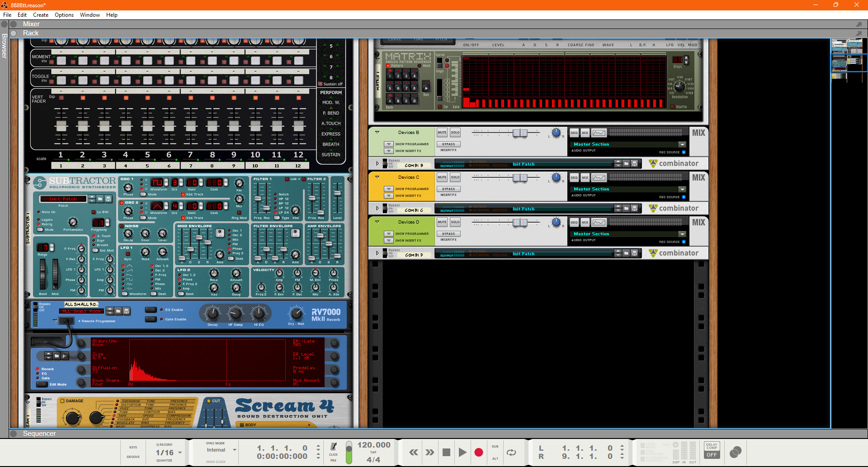Toggle Subtractor Noise enable button

122,226
